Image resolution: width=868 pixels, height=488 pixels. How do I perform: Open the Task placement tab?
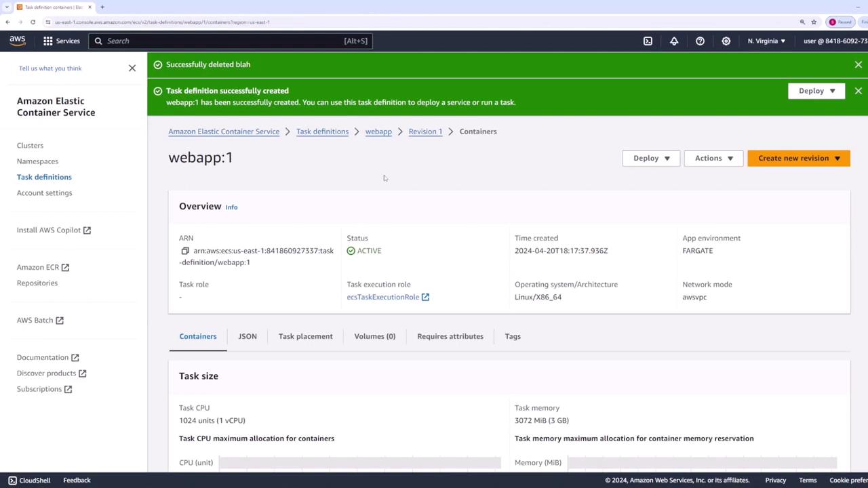tap(305, 336)
